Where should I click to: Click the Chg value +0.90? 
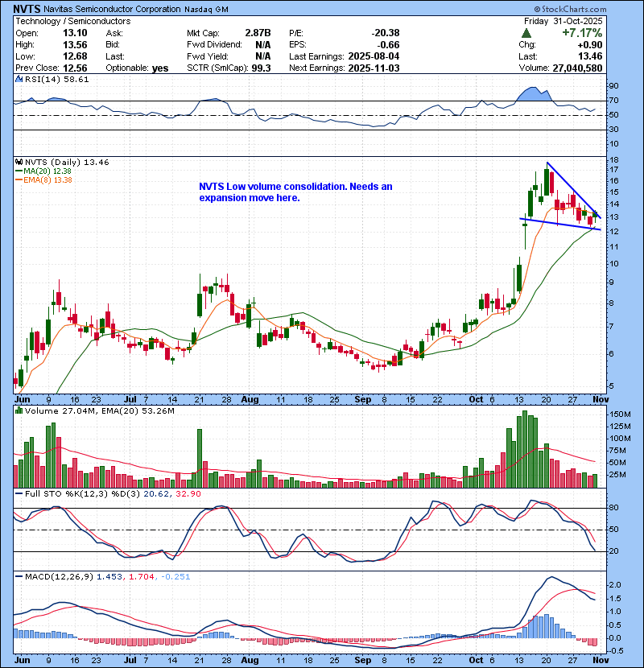point(590,45)
